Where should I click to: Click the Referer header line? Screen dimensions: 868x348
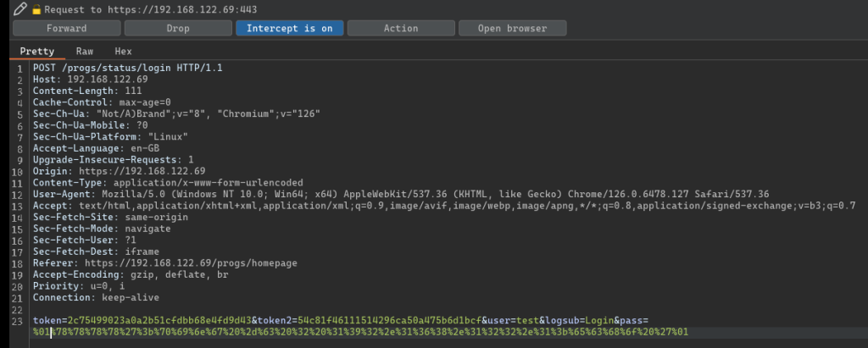[165, 263]
